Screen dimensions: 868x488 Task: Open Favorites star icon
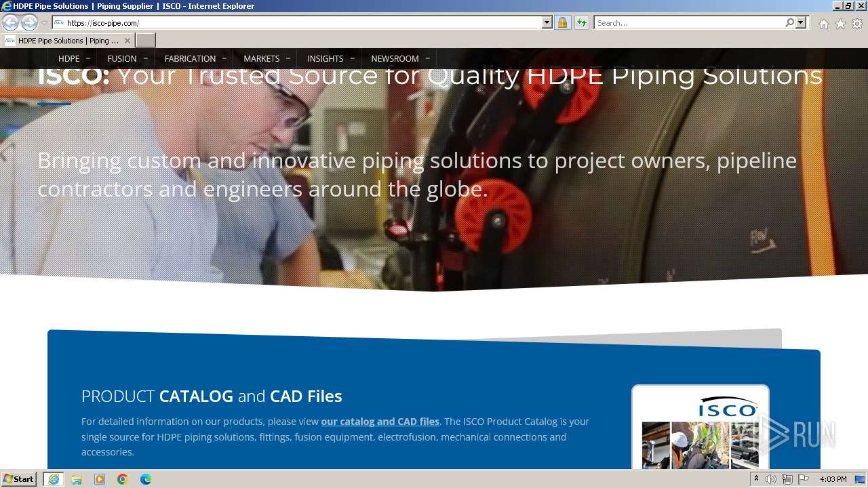pos(840,24)
